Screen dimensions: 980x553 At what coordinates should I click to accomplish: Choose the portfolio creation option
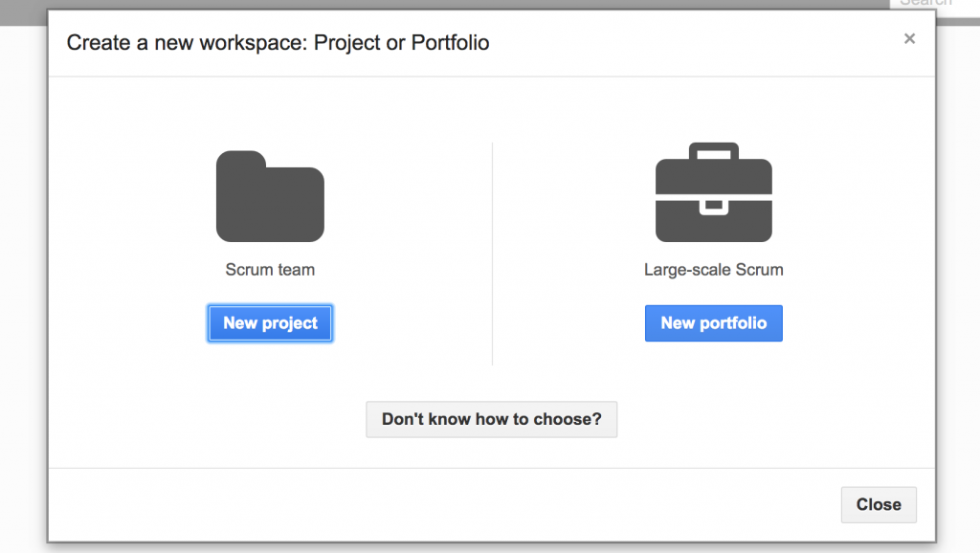(x=713, y=322)
